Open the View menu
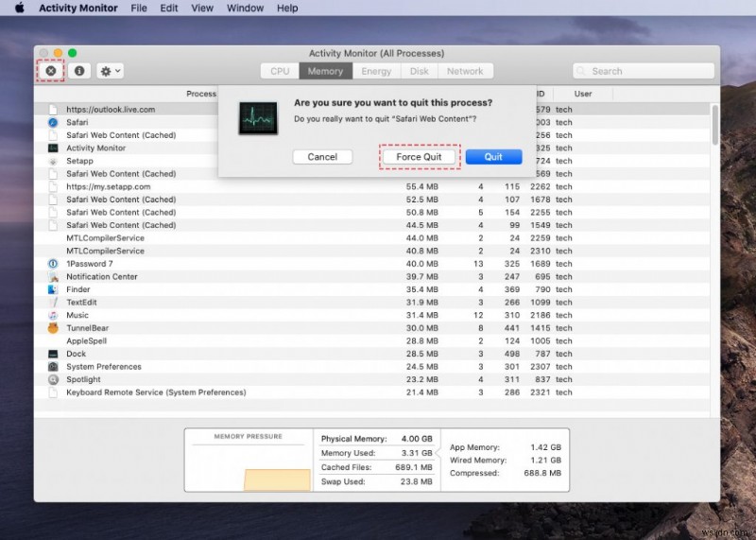 point(202,9)
